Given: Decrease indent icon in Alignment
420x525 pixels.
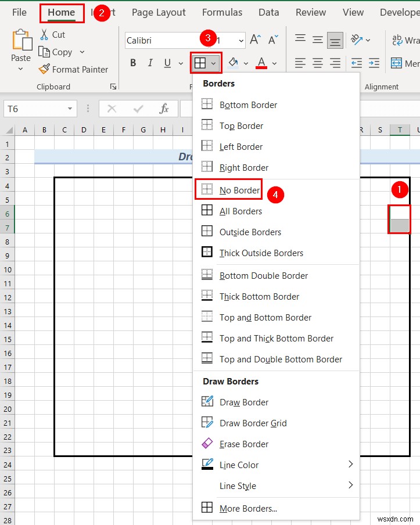Looking at the screenshot, I should coord(356,63).
